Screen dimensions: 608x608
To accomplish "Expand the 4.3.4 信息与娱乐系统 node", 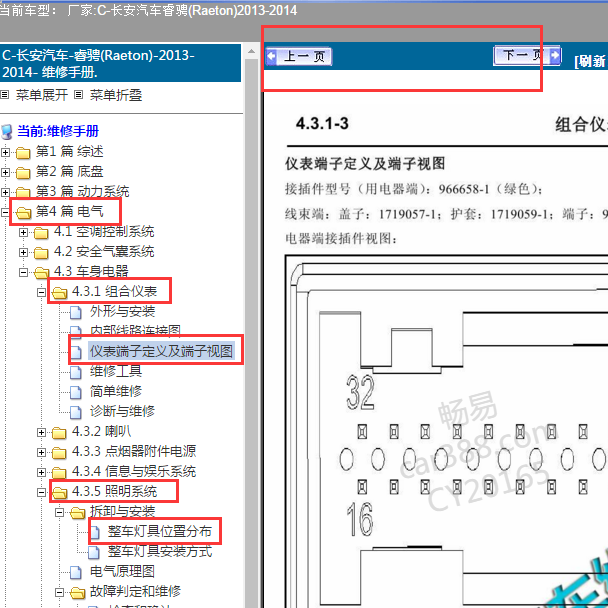I will (x=41, y=472).
